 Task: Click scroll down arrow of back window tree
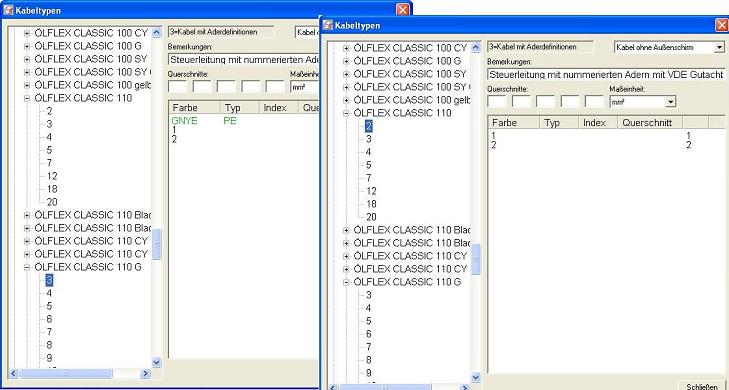click(156, 362)
